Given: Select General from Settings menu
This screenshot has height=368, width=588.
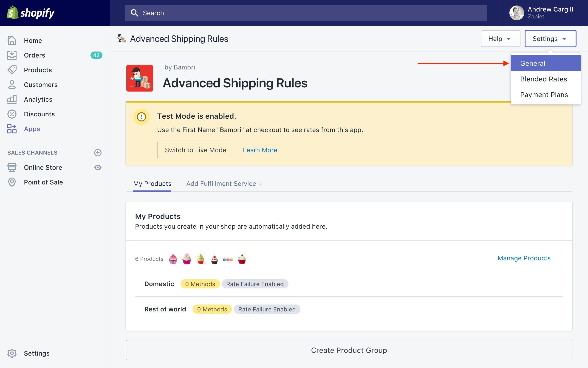Looking at the screenshot, I should (546, 63).
